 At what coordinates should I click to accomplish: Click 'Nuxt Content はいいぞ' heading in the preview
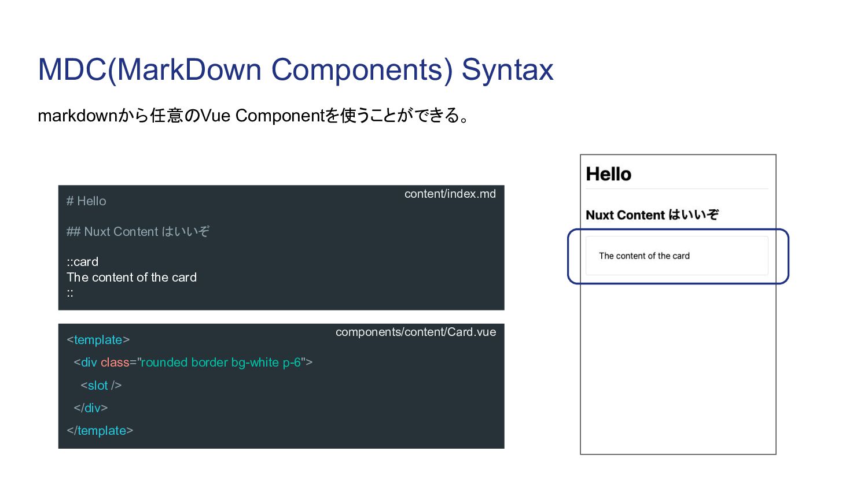click(x=652, y=215)
